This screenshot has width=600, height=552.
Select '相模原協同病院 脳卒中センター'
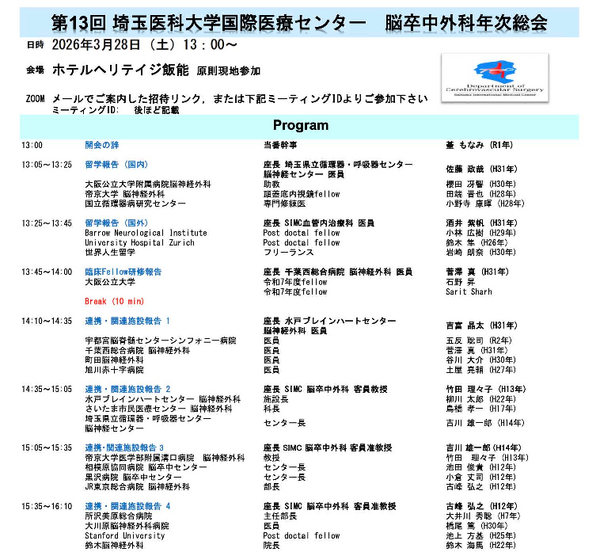[146, 467]
